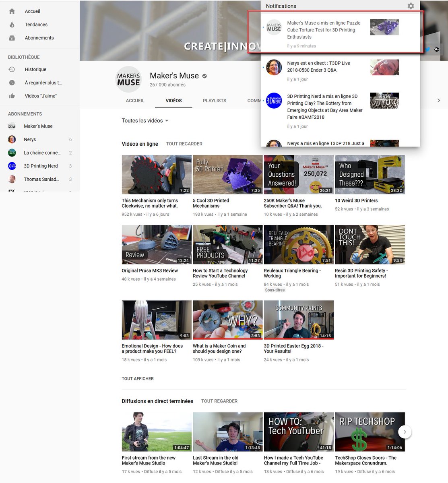Switch to ACCUEIL channel tab
Image resolution: width=448 pixels, height=483 pixels.
(135, 101)
